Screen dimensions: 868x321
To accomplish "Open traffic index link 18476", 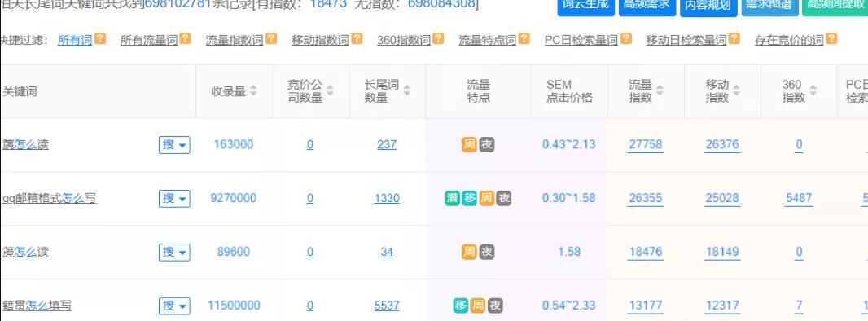I will click(646, 252).
